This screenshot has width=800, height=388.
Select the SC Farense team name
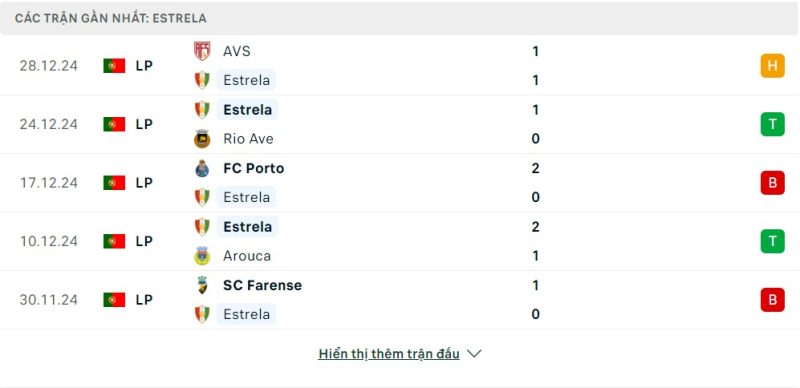(262, 285)
